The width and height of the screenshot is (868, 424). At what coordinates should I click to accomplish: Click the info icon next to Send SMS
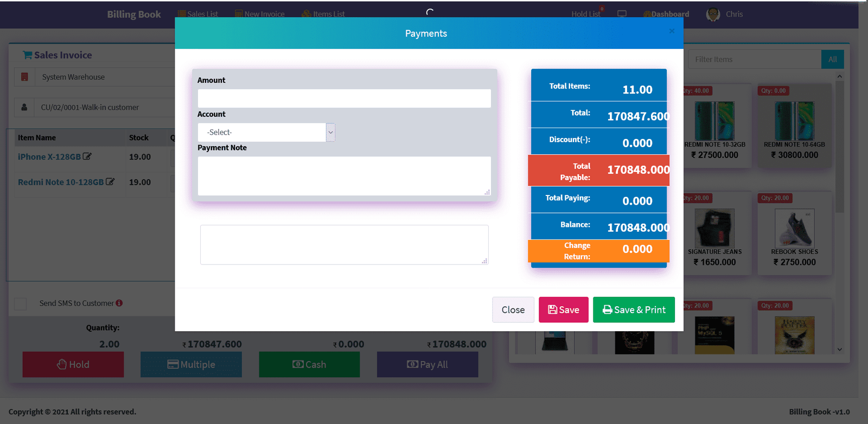click(x=119, y=303)
